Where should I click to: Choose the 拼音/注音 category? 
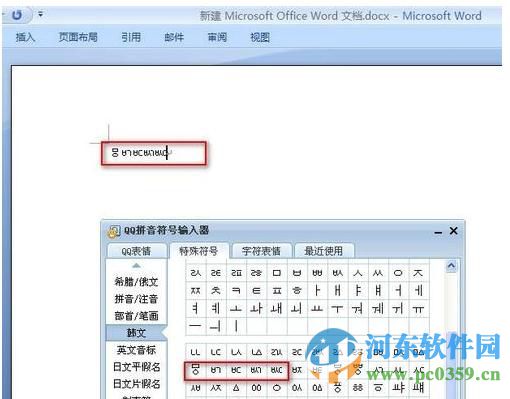(136, 299)
